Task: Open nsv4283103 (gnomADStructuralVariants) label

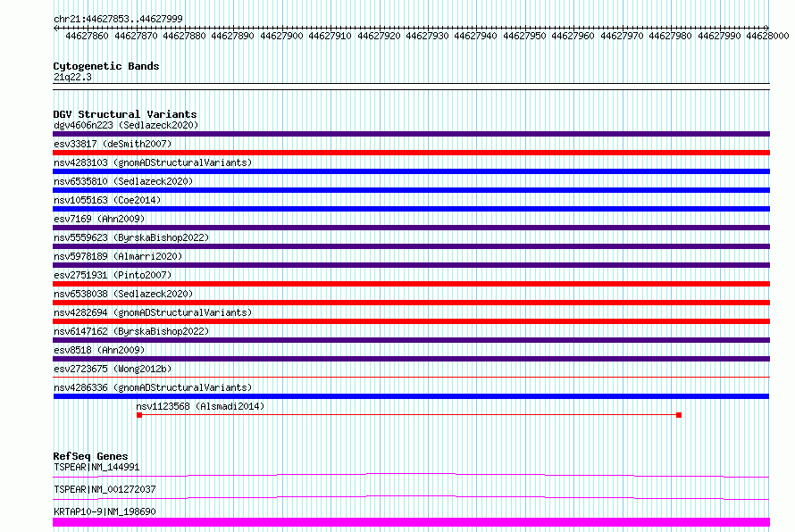Action: coord(153,162)
